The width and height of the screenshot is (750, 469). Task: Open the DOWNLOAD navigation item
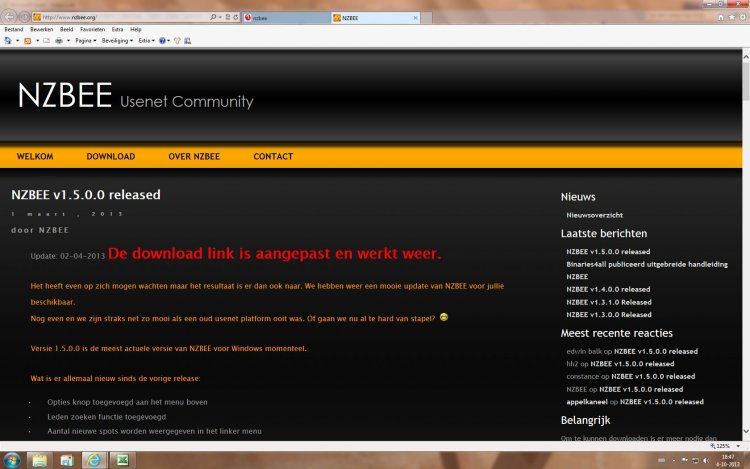110,156
